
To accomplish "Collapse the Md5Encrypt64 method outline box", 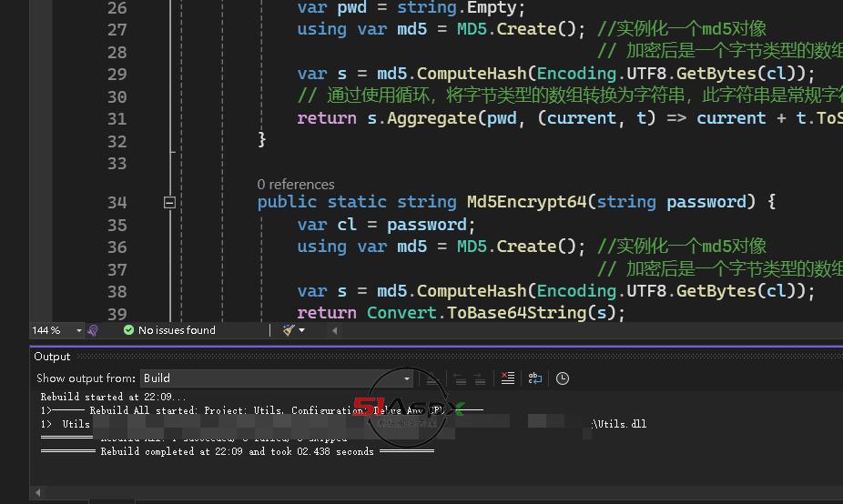I will 169,203.
